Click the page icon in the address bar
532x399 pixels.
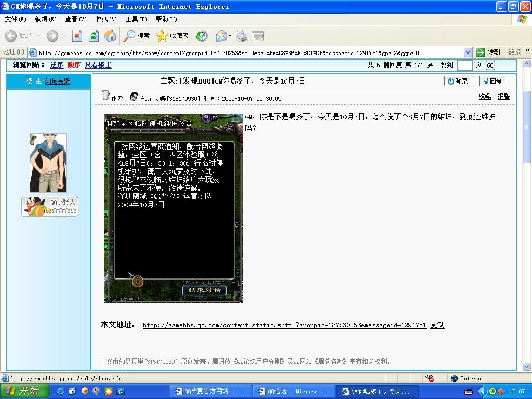(x=33, y=52)
